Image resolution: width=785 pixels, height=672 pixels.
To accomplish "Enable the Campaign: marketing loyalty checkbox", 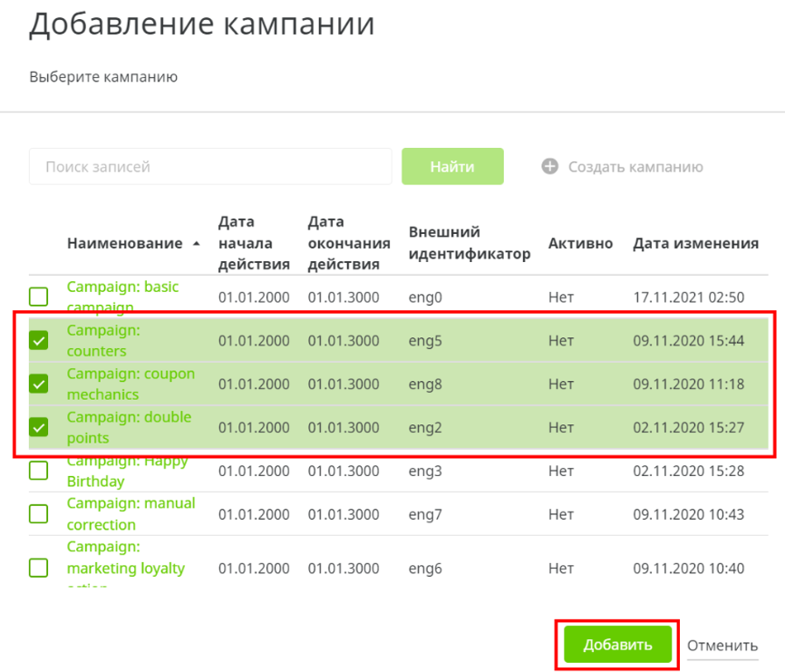I will pos(38,569).
